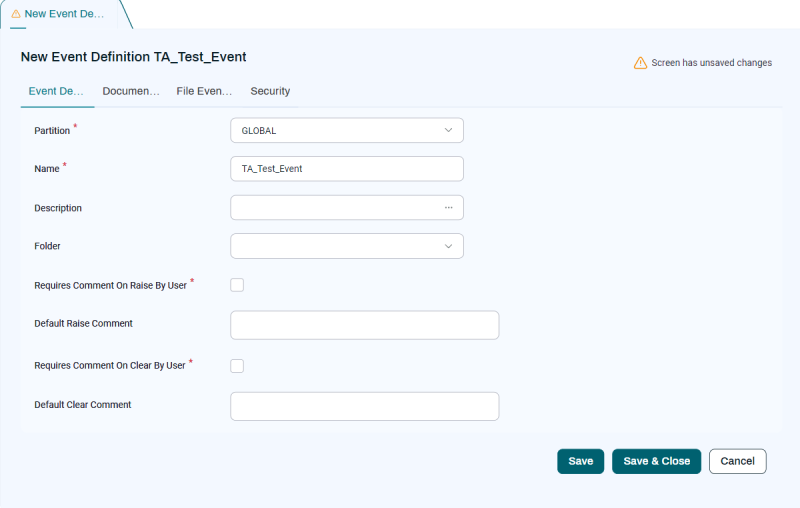Viewport: 800px width, 508px height.
Task: Open the Description ellipsis editor icon
Action: [448, 208]
